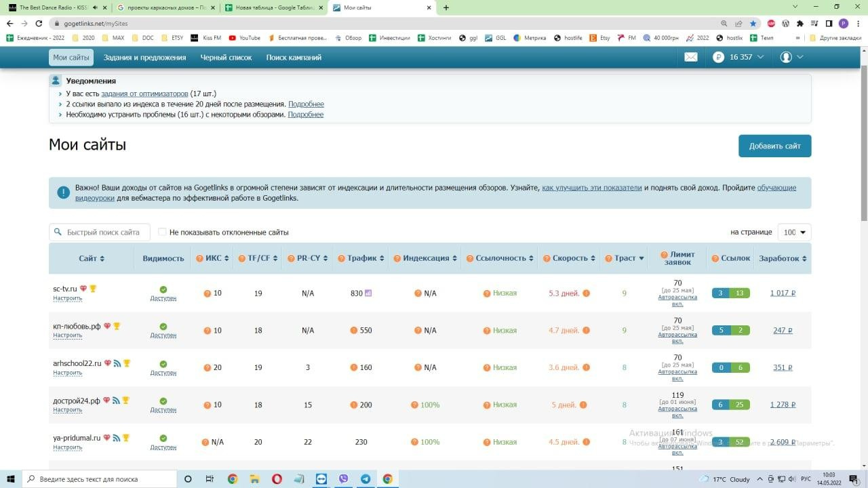The image size is (868, 488).
Task: Click question icon next to Ссылок header
Action: click(x=715, y=258)
